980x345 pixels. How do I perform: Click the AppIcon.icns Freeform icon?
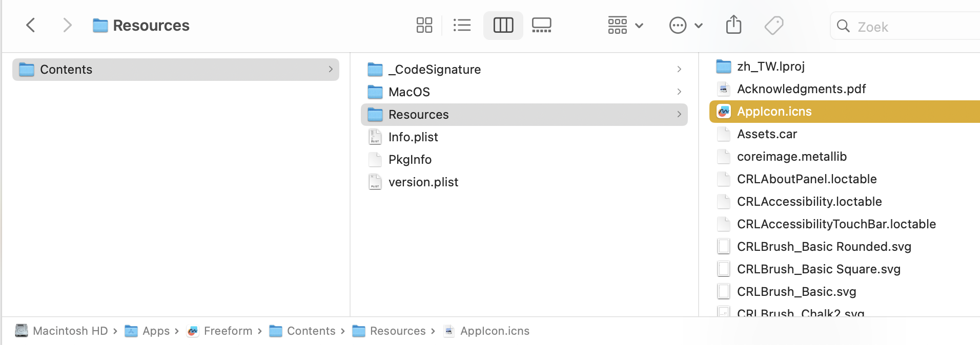[x=724, y=112]
